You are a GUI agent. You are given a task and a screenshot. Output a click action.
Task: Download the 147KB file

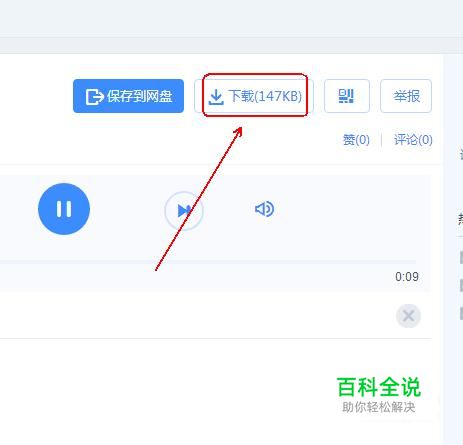[x=254, y=96]
